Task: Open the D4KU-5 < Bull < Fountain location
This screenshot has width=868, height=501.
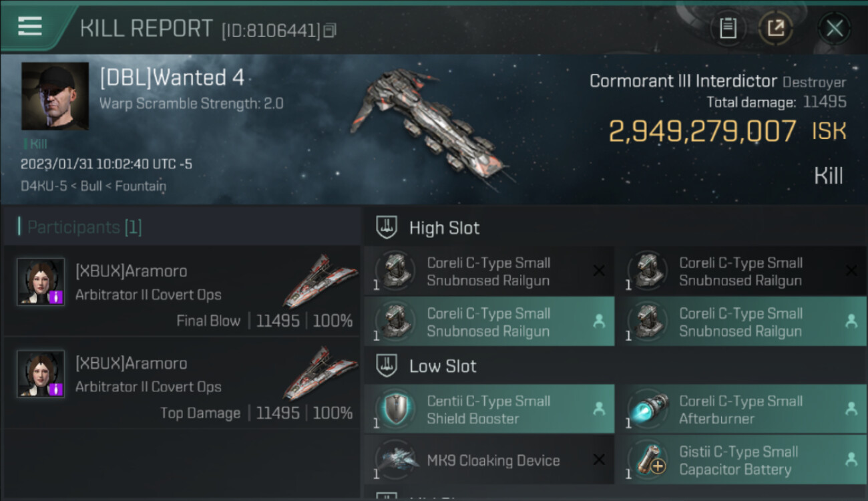Action: (x=93, y=186)
